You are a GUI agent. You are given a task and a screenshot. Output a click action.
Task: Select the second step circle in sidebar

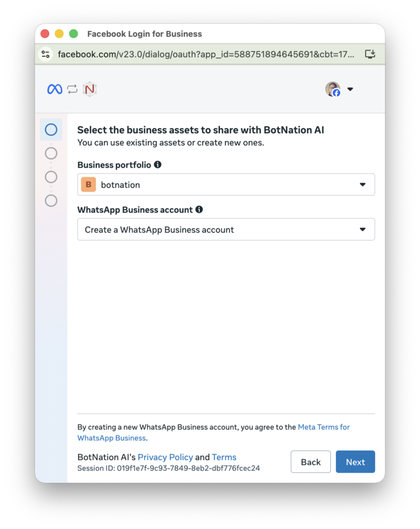[51, 153]
